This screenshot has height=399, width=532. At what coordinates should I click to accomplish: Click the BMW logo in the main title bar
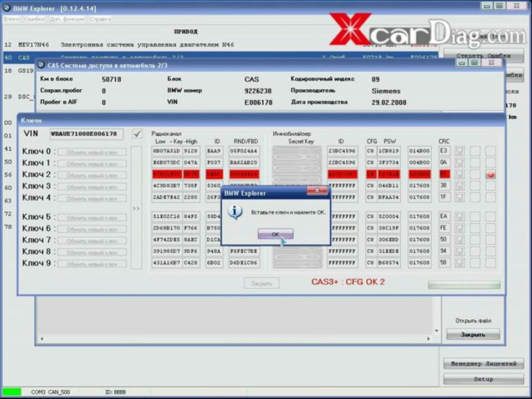7,7
